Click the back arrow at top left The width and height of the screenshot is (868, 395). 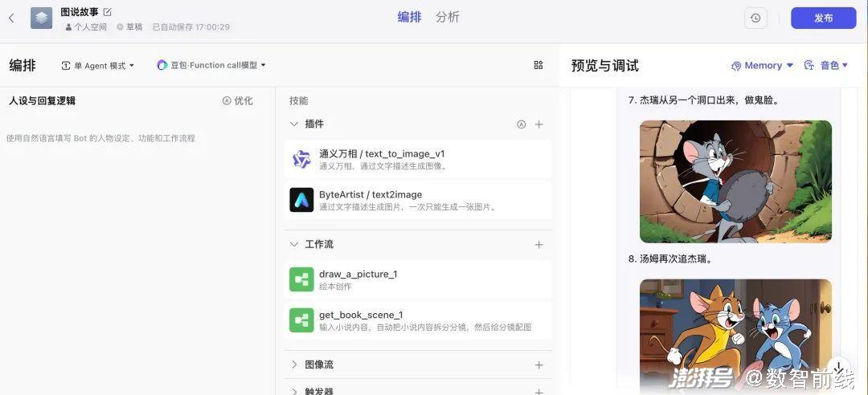(x=11, y=18)
